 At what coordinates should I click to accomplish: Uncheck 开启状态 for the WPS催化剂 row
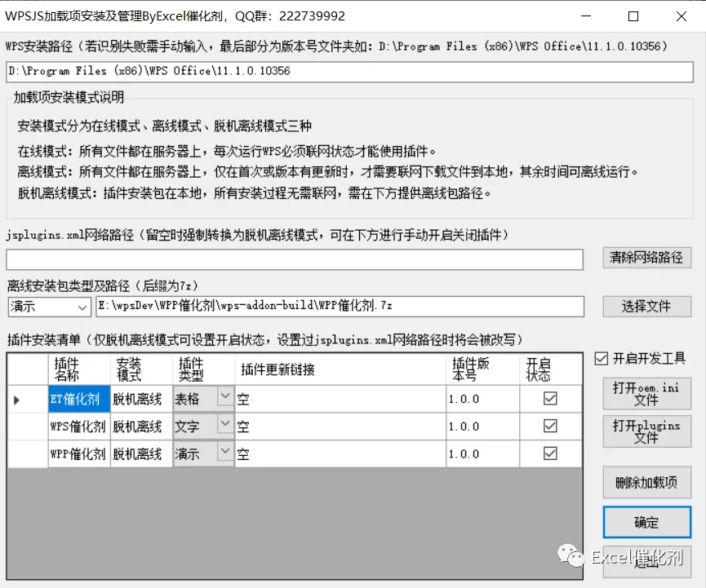click(550, 426)
